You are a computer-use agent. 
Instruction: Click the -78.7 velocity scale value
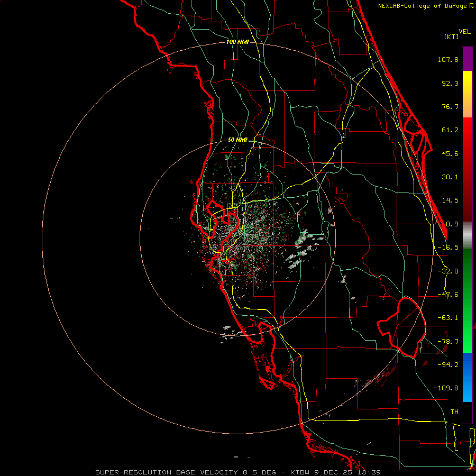(x=448, y=342)
